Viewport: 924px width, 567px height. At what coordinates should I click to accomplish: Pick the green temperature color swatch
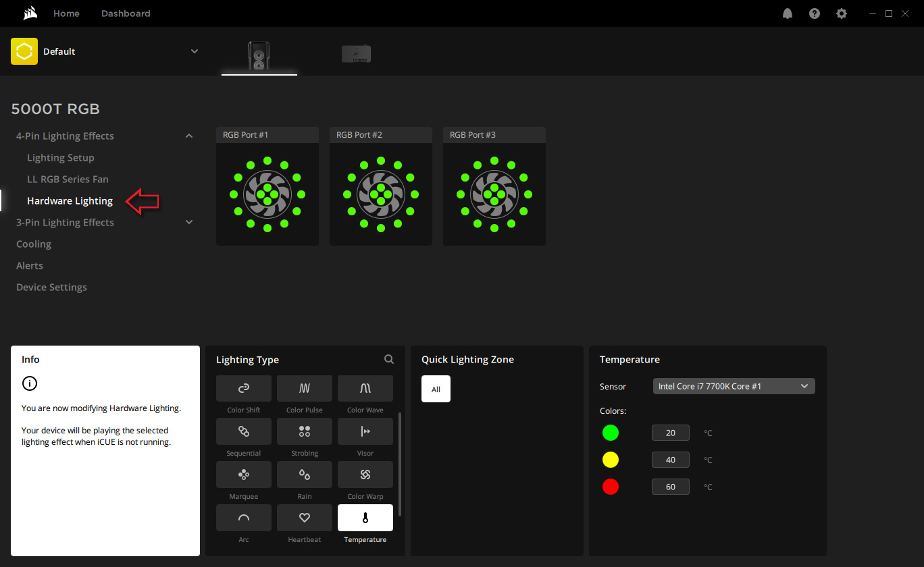coord(611,433)
